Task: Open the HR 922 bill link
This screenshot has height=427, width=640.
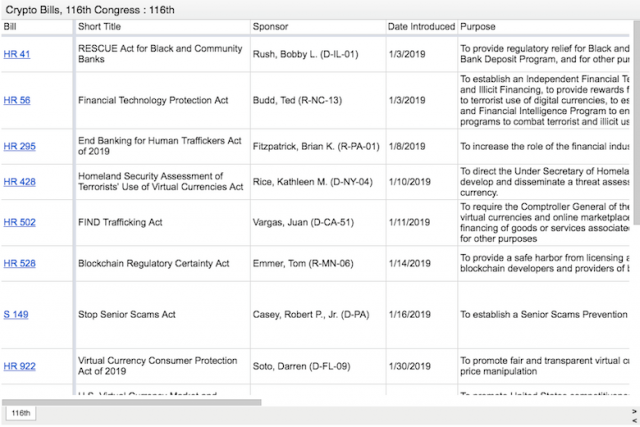Action: coord(20,366)
